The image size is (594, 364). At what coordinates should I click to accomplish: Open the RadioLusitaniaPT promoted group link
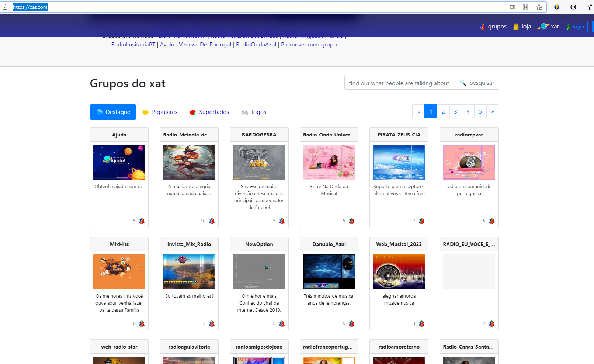[133, 44]
